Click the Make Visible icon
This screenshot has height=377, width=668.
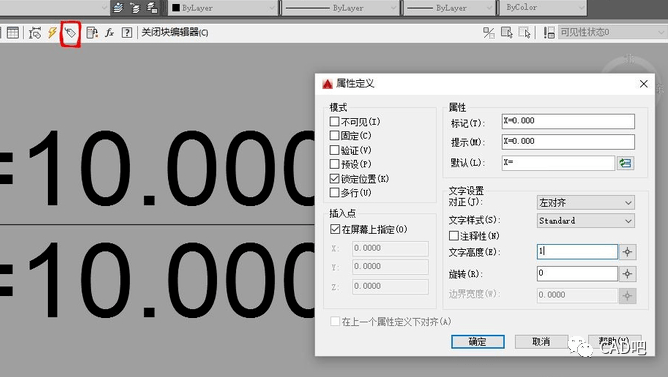pyautogui.click(x=507, y=32)
